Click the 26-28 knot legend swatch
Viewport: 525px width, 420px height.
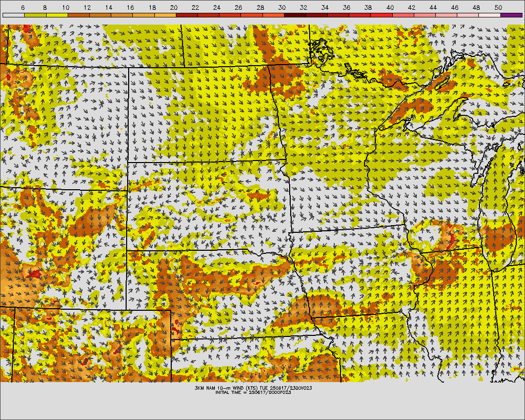[252, 15]
